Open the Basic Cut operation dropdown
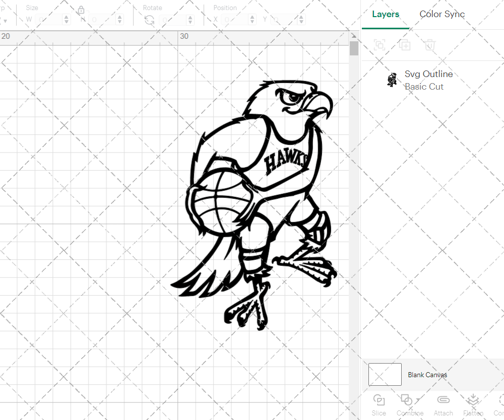Viewport: 504px width, 420px height. [425, 87]
